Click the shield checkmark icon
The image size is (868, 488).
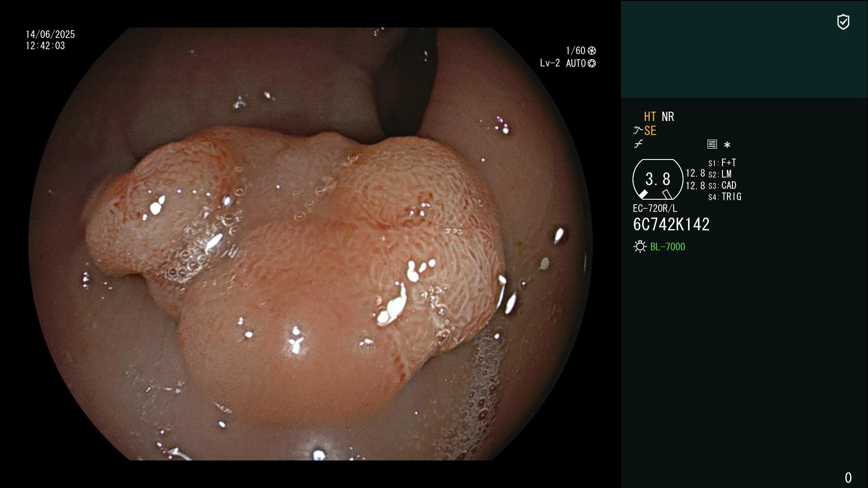(843, 22)
